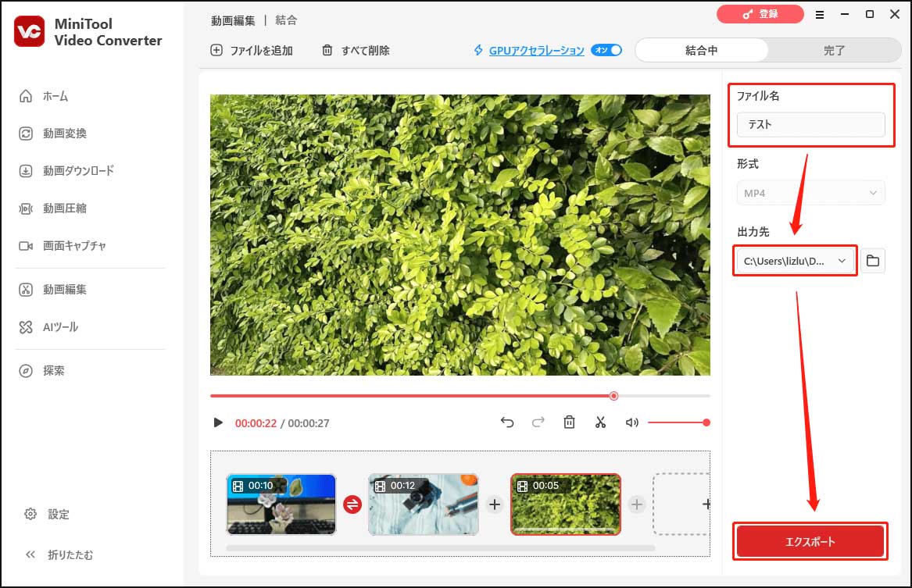Open the 動画変換 section

53,134
